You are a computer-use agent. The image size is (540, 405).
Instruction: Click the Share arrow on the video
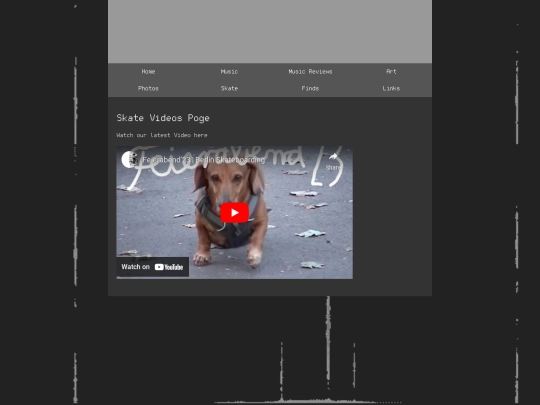[x=333, y=162]
